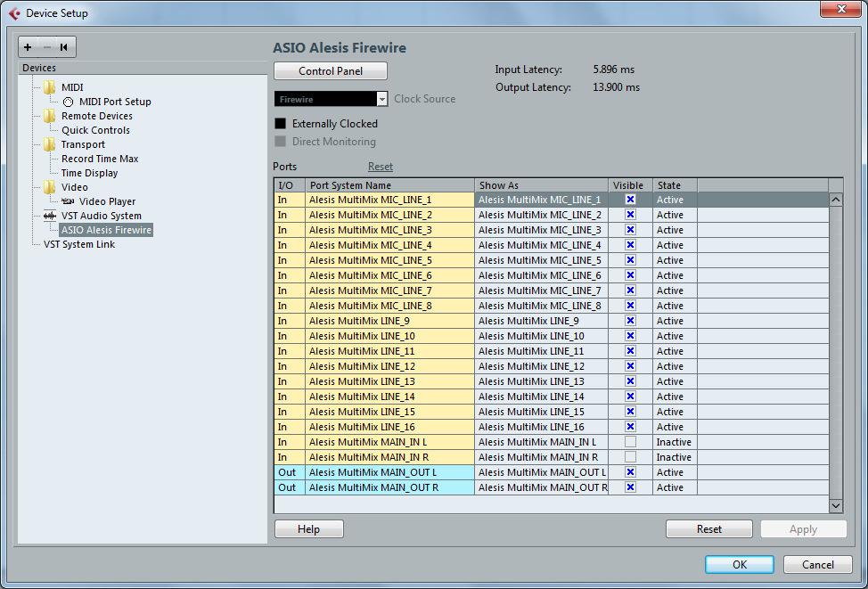The width and height of the screenshot is (868, 589).
Task: Click the State column header
Action: pyautogui.click(x=675, y=185)
